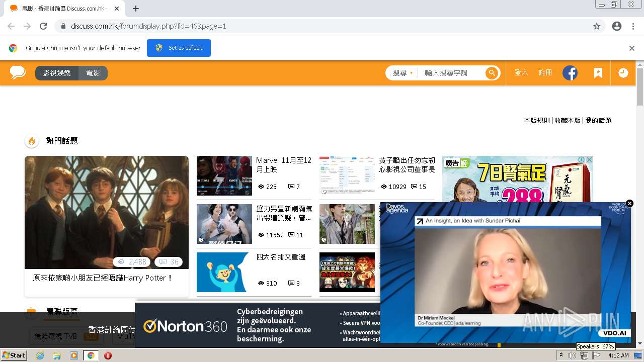Screen dimensions: 644x362
Task: Select the 電影 breadcrumb tab
Action: pyautogui.click(x=93, y=73)
